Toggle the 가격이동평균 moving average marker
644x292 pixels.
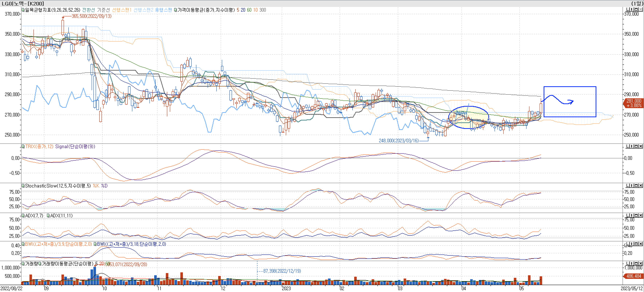pyautogui.click(x=175, y=10)
